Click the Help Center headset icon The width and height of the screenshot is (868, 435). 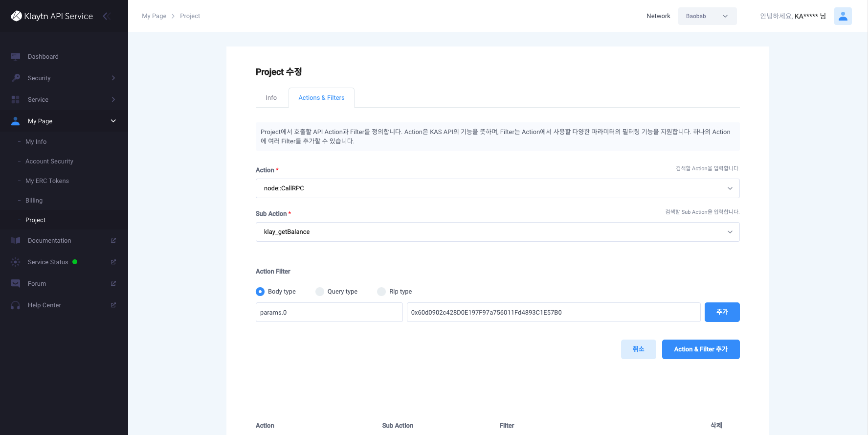pos(16,305)
